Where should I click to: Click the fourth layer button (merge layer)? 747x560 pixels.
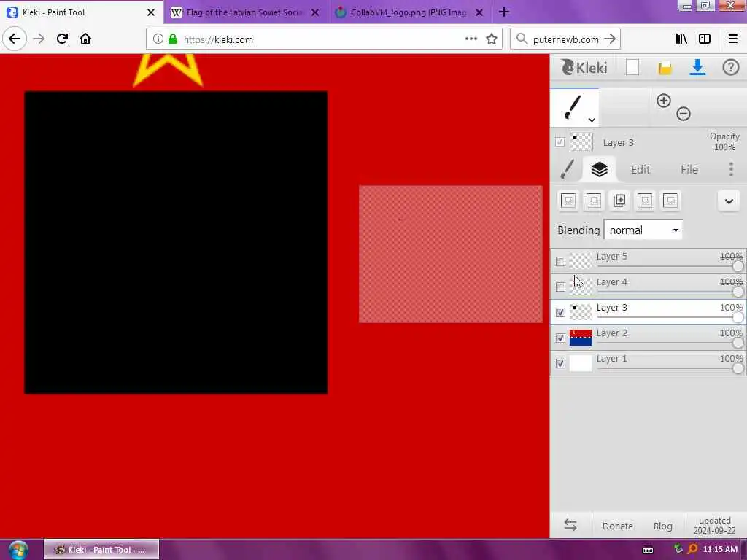click(645, 201)
